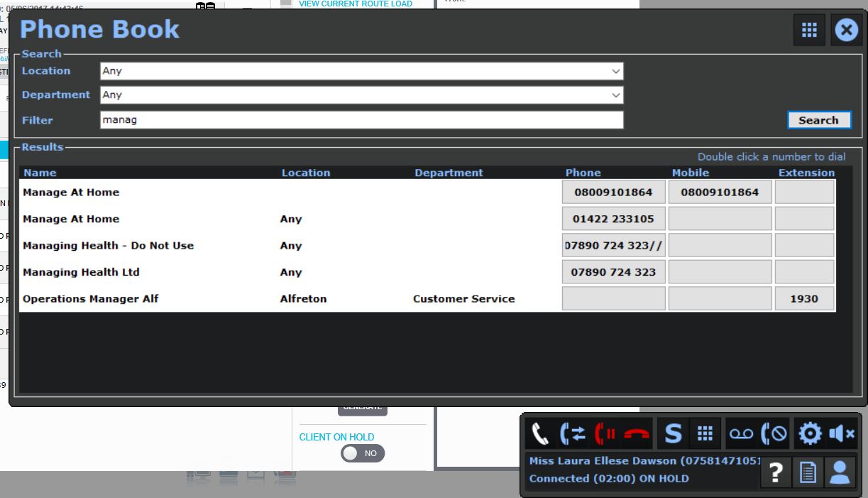Click the do not disturb phone icon

click(x=774, y=433)
